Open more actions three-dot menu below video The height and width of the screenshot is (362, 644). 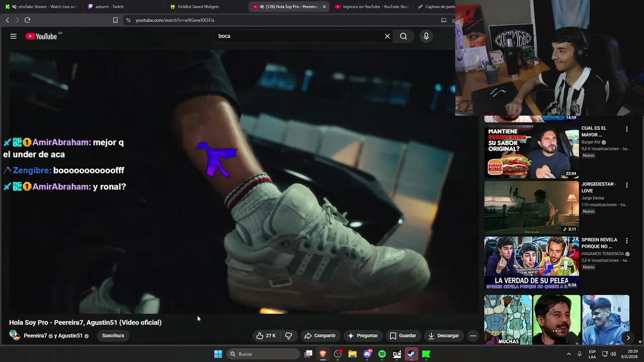(472, 335)
